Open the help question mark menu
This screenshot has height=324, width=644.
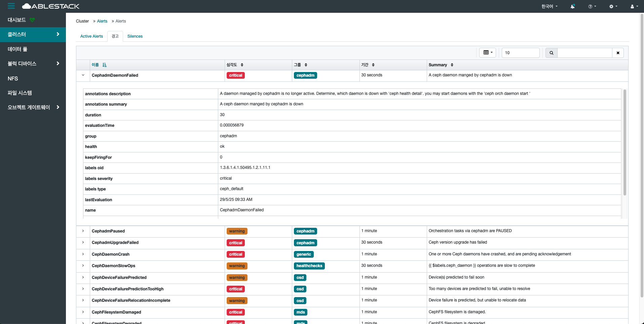click(592, 6)
